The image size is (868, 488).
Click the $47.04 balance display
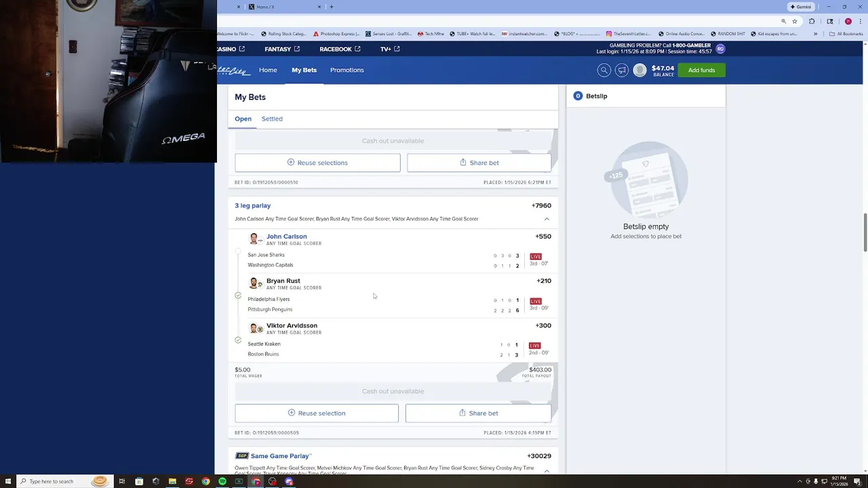pyautogui.click(x=663, y=70)
